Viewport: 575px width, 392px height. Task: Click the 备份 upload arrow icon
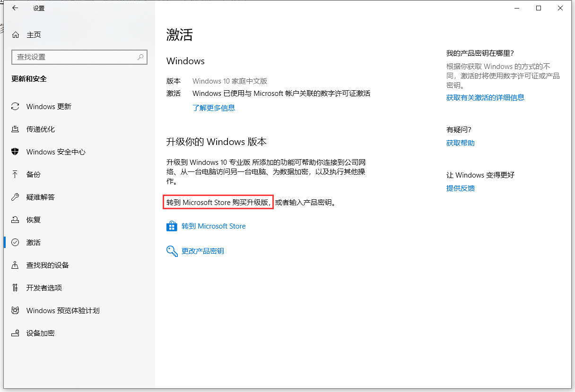pos(16,175)
